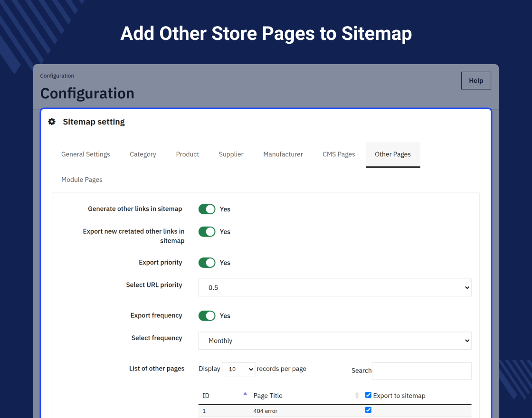
Task: Switch to CMS Pages tab
Action: [339, 154]
